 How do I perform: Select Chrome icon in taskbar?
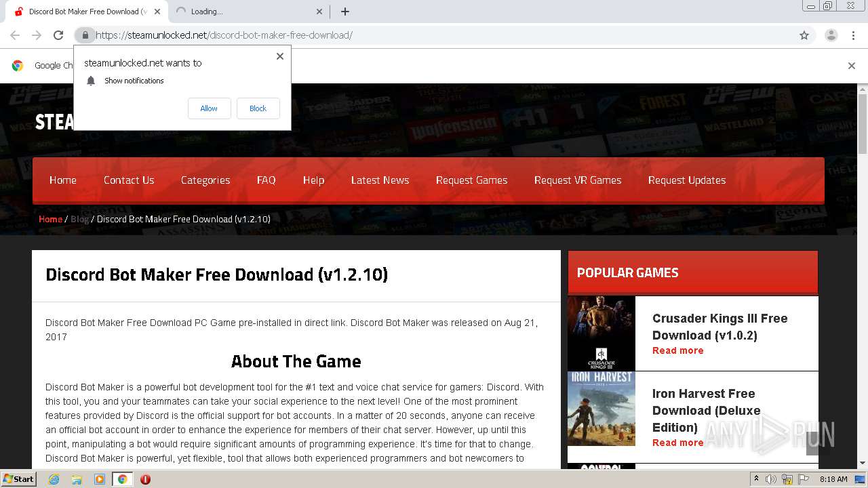coord(123,479)
